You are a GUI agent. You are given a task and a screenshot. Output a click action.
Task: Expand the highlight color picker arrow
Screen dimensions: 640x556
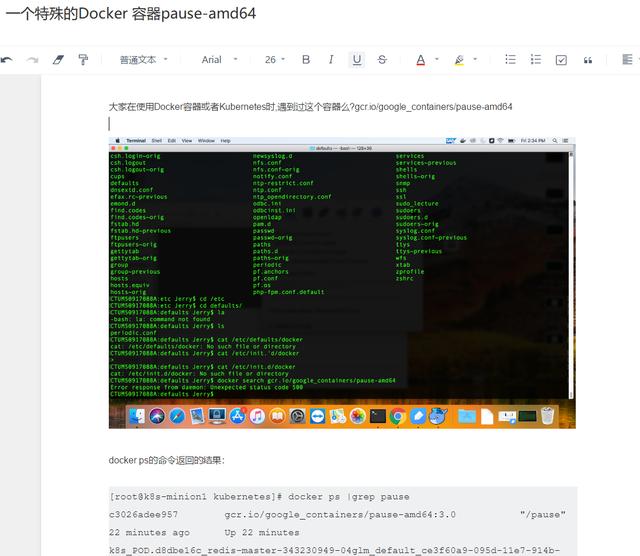pos(475,59)
